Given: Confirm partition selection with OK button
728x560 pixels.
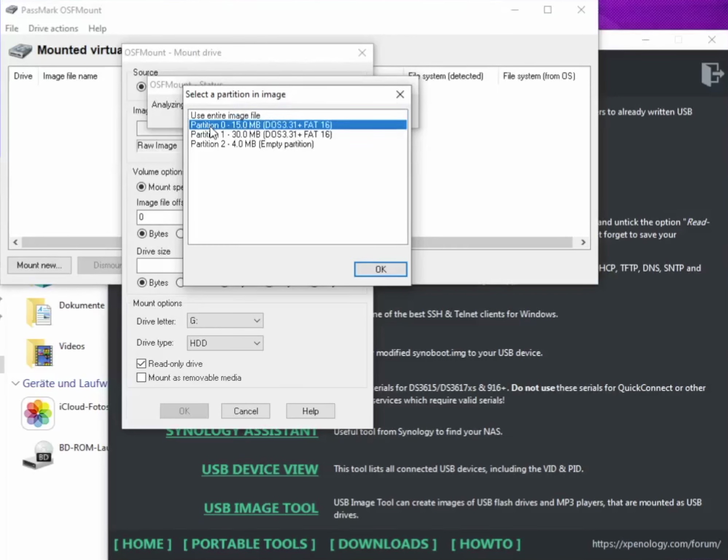Looking at the screenshot, I should coord(381,269).
